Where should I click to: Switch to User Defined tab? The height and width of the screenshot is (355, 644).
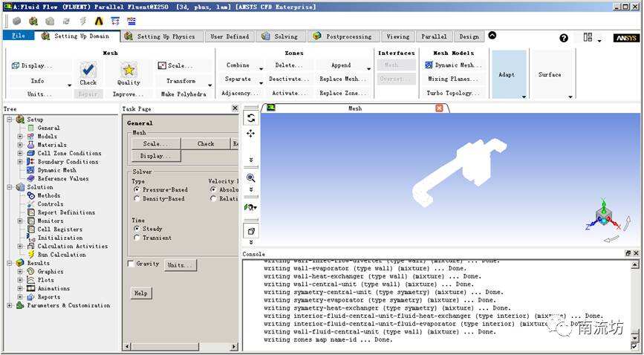click(x=230, y=36)
